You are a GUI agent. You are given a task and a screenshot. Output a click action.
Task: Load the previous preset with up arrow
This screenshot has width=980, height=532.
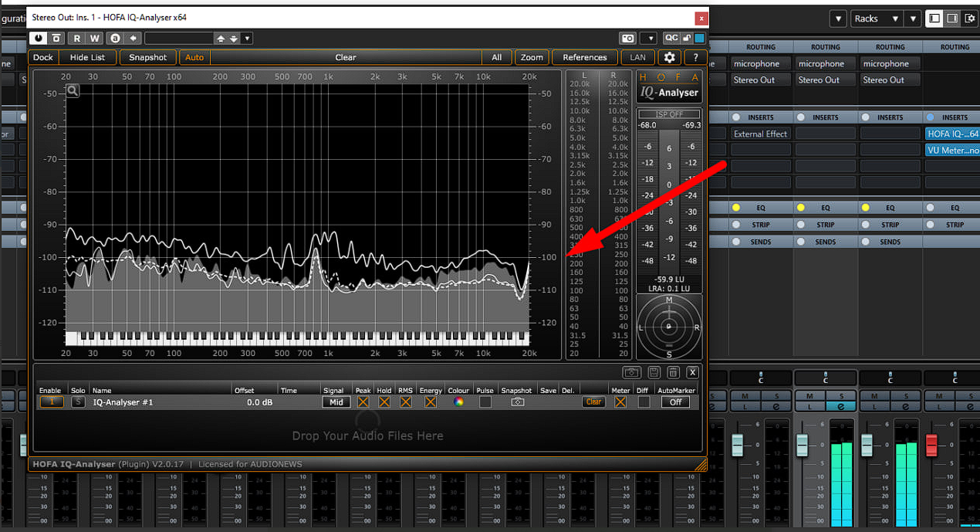point(221,38)
